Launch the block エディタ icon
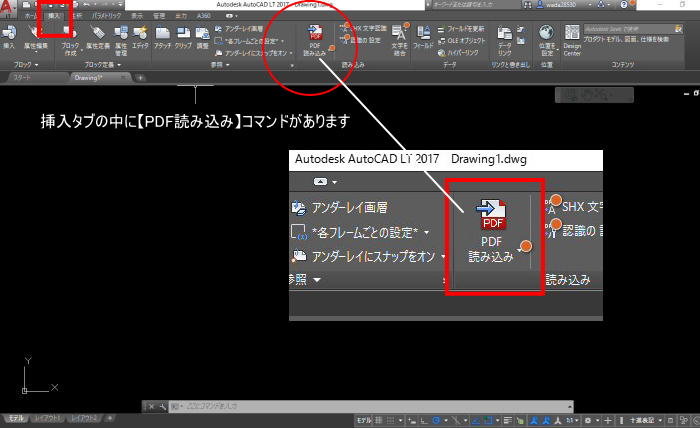The height and width of the screenshot is (428, 700). tap(140, 37)
